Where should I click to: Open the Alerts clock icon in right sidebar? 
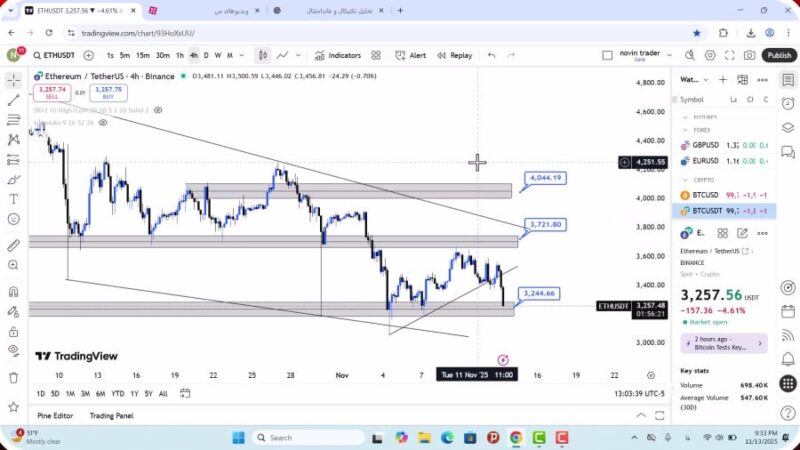pos(788,100)
